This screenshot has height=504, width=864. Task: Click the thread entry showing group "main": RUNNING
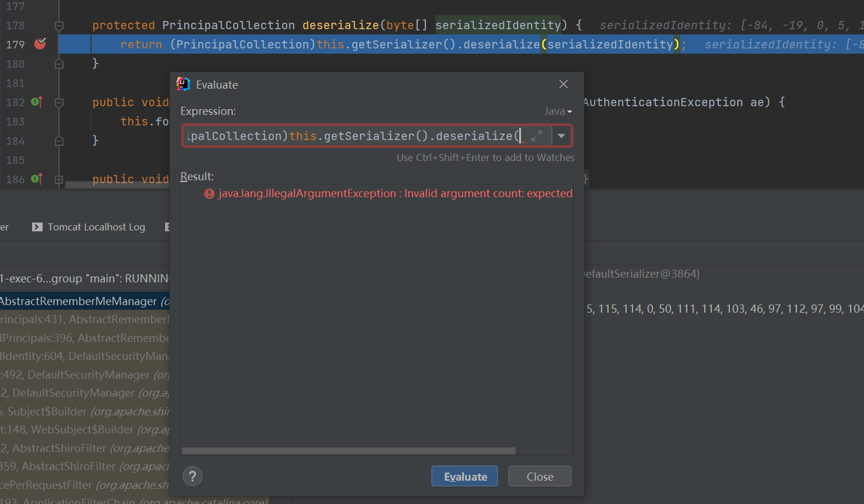pyautogui.click(x=85, y=278)
